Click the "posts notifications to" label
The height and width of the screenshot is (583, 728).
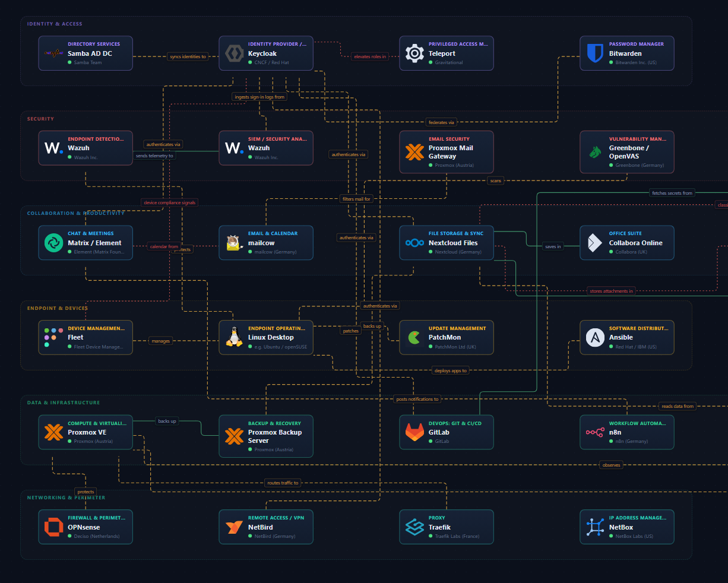click(x=417, y=399)
